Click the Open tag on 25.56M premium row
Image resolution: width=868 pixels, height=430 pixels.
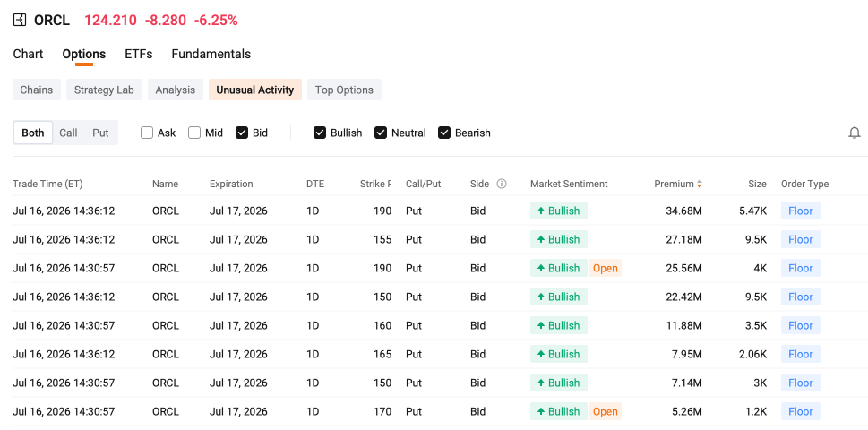click(605, 269)
